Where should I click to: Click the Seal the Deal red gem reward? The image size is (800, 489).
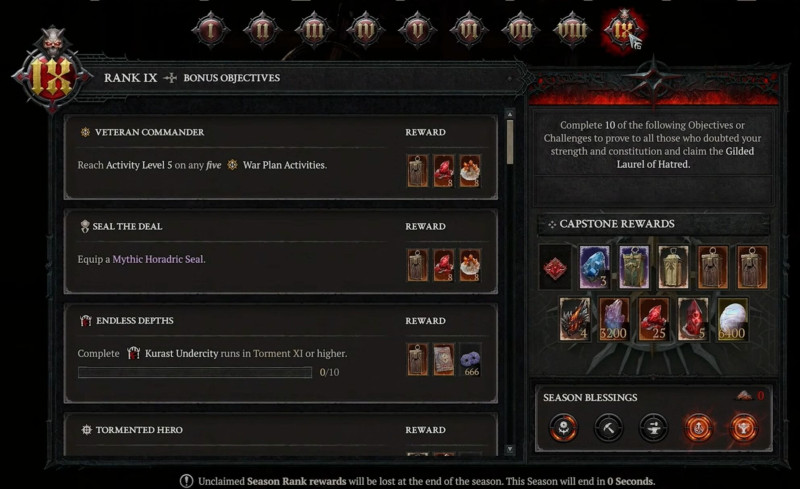pos(444,265)
